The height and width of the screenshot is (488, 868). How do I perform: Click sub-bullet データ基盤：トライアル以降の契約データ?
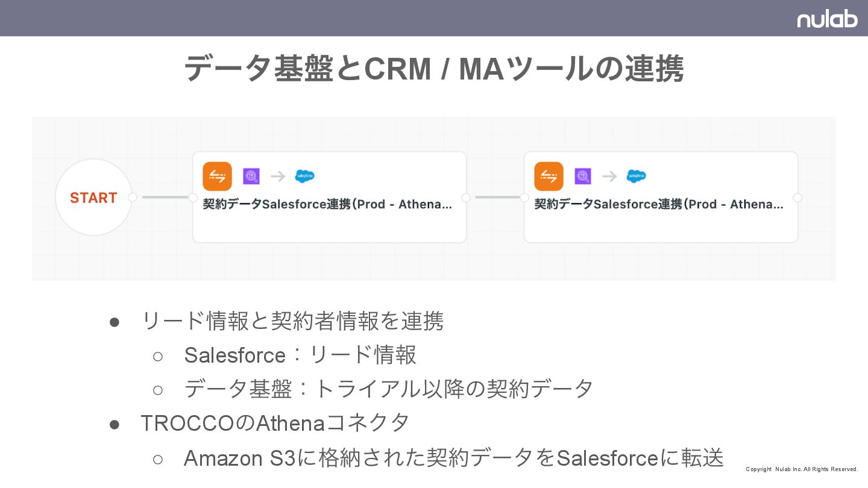[389, 389]
